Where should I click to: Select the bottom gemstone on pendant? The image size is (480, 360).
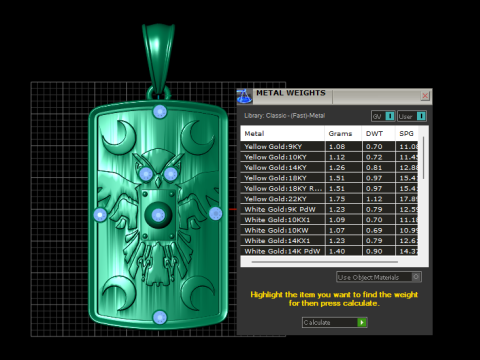click(x=160, y=317)
